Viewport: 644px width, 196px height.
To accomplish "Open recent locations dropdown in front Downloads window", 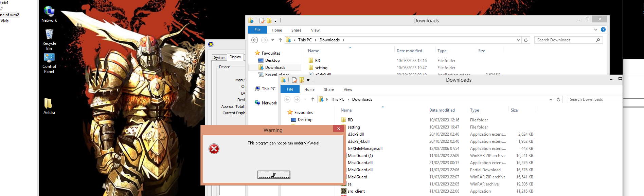I will tap(305, 99).
